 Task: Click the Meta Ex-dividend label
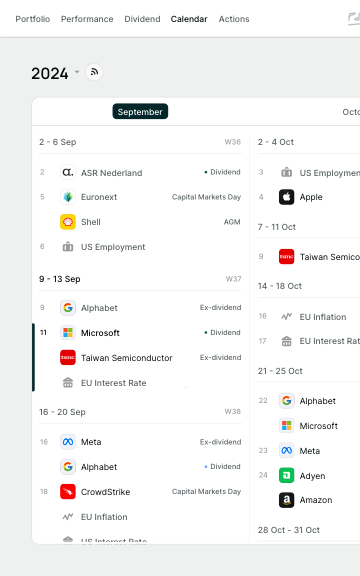[x=220, y=442]
